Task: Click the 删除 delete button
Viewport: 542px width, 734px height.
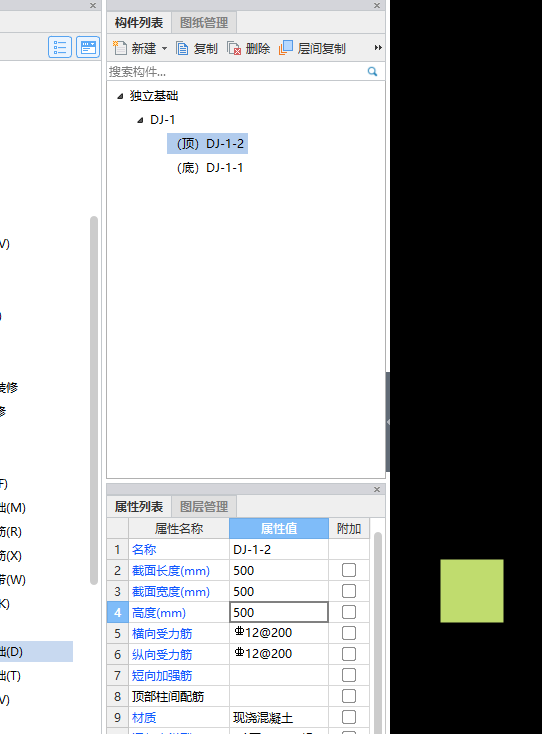Action: click(249, 48)
